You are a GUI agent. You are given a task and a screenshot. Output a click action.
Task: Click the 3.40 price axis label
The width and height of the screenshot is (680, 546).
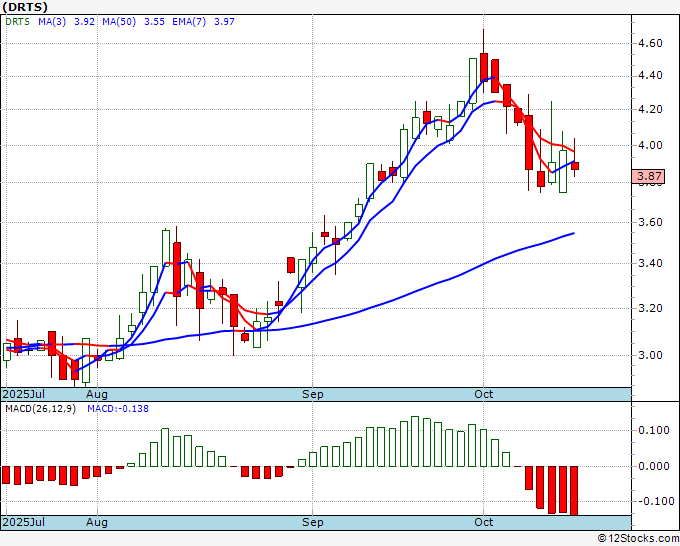coord(650,263)
